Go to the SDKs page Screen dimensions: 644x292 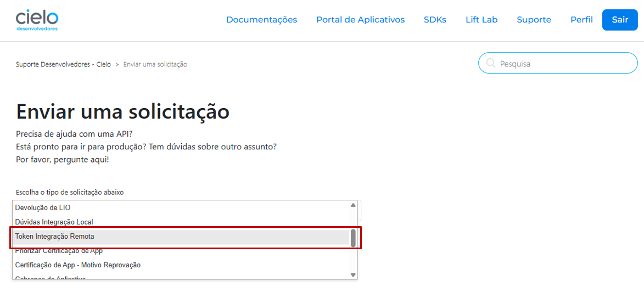click(x=435, y=20)
